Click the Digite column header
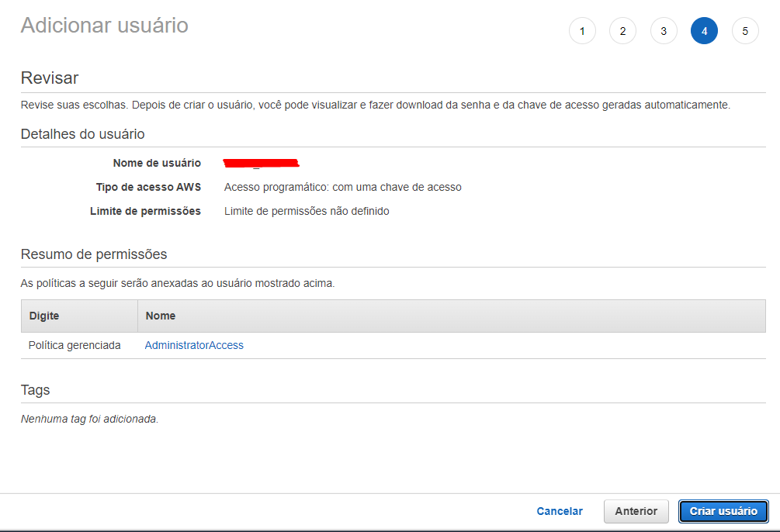This screenshot has height=532, width=780. (x=44, y=316)
